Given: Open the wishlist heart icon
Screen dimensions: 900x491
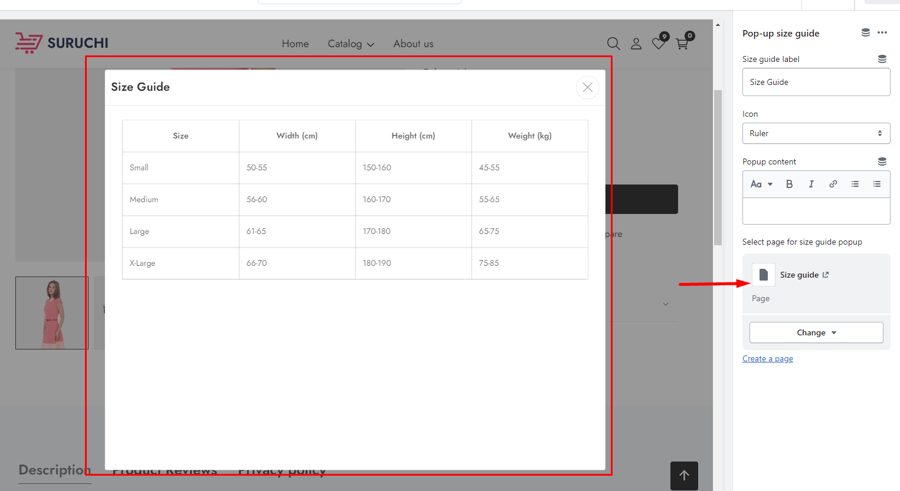Looking at the screenshot, I should coord(658,44).
